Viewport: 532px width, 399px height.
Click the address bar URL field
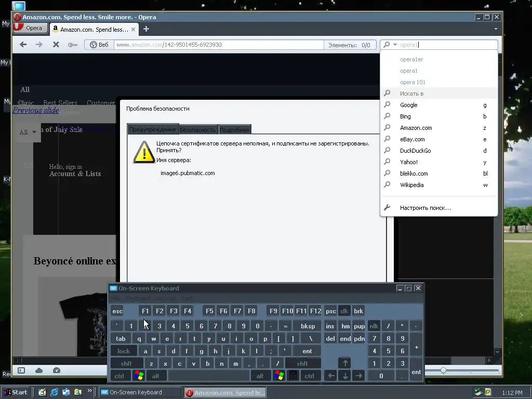click(x=219, y=45)
